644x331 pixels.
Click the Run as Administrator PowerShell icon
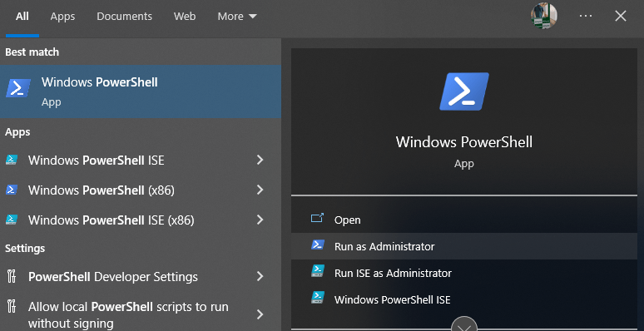click(318, 245)
